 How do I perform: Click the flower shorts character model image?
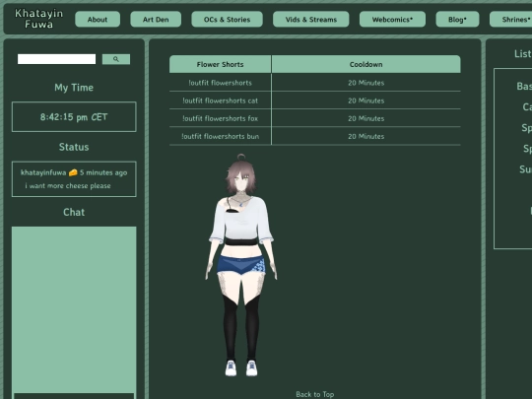pos(241,265)
